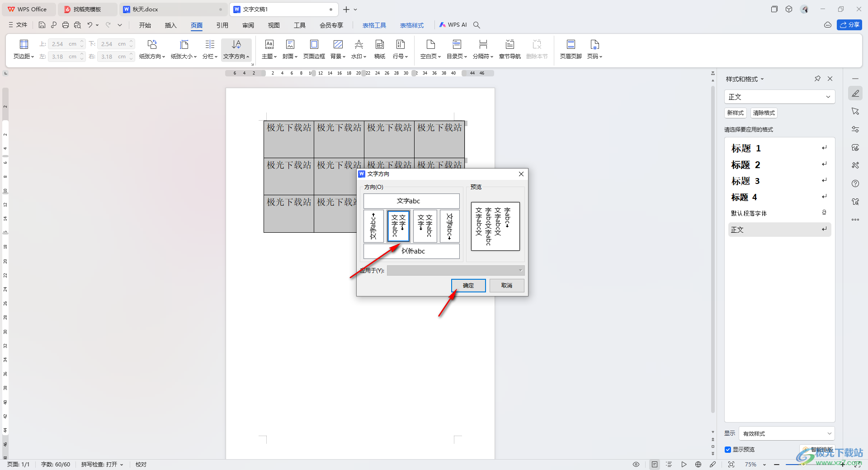Toggle the 显示预览 checkbox
Viewport: 868px width, 470px height.
(728, 450)
